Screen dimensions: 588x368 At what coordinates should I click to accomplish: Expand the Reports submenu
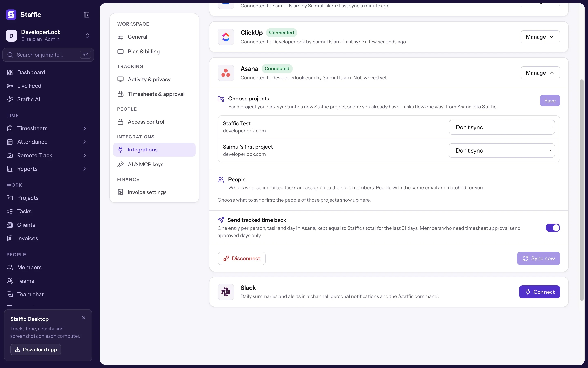point(84,169)
